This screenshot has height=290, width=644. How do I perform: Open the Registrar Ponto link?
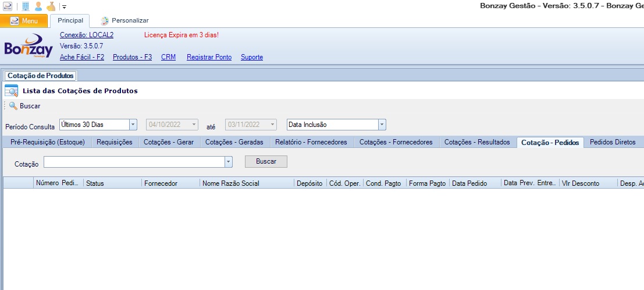coord(209,57)
